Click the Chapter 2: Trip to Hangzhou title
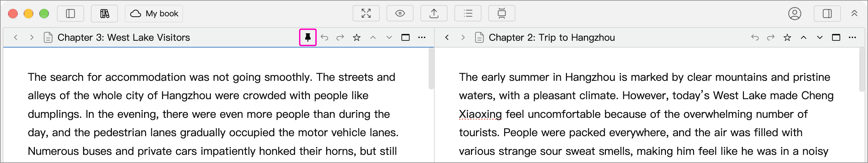Screen dimensions: 868x163 552,37
